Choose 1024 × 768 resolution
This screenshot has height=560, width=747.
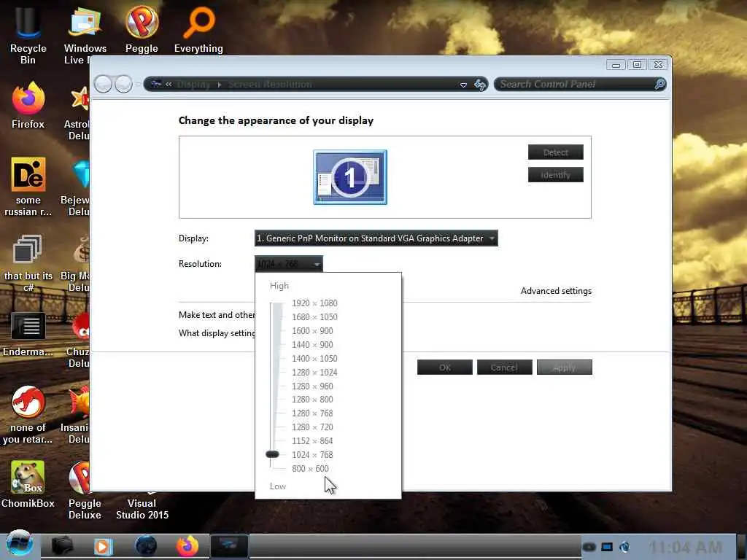pyautogui.click(x=312, y=455)
